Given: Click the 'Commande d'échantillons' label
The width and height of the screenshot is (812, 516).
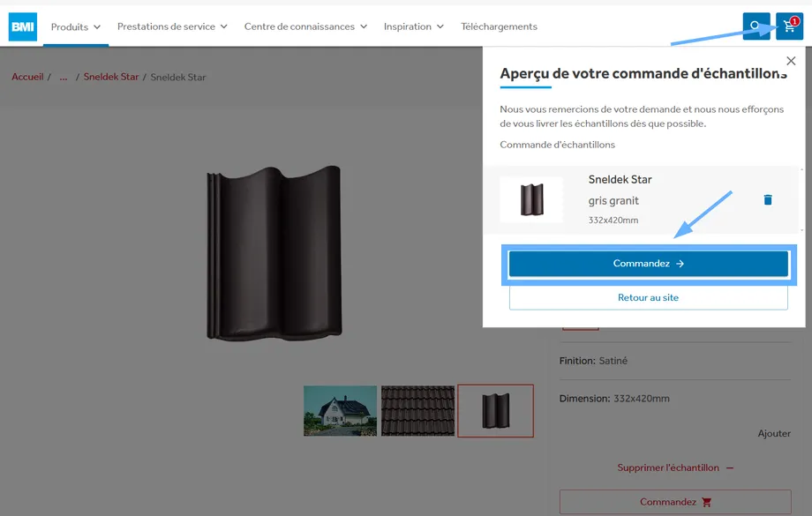Looking at the screenshot, I should pos(557,145).
